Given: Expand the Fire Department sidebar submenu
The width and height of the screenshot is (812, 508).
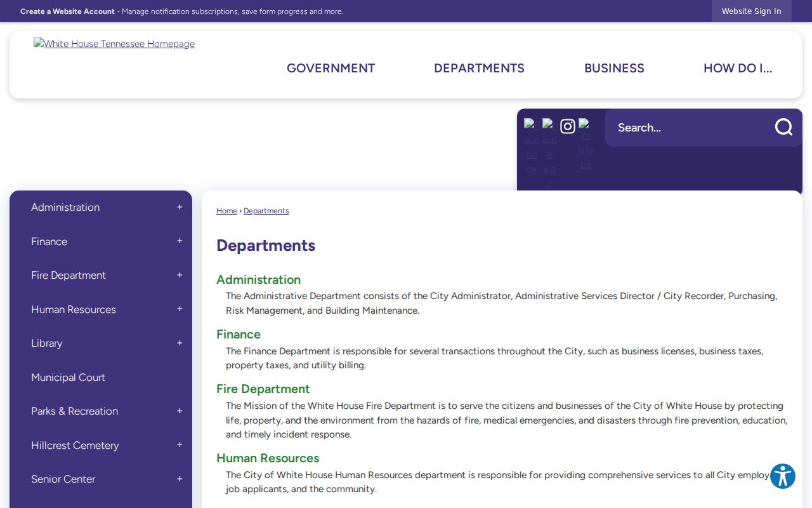Looking at the screenshot, I should pos(180,275).
